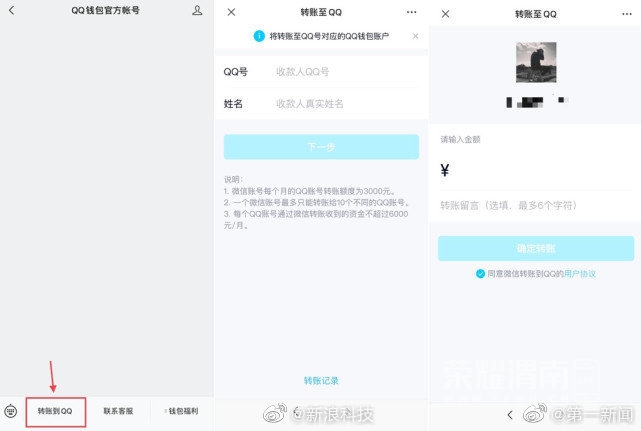Go back from QQ钱包官方帐号 chat
This screenshot has width=641, height=431.
pyautogui.click(x=11, y=11)
